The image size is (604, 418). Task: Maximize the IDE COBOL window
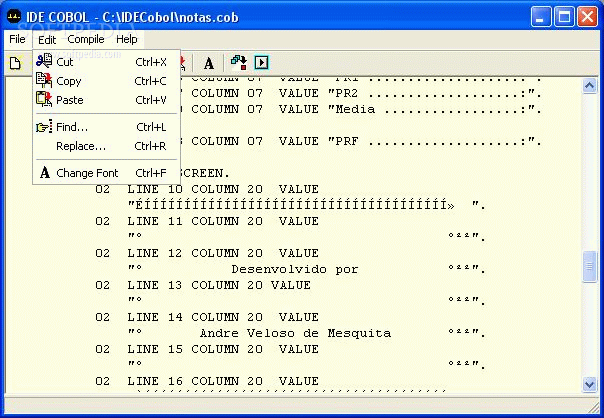tap(564, 17)
